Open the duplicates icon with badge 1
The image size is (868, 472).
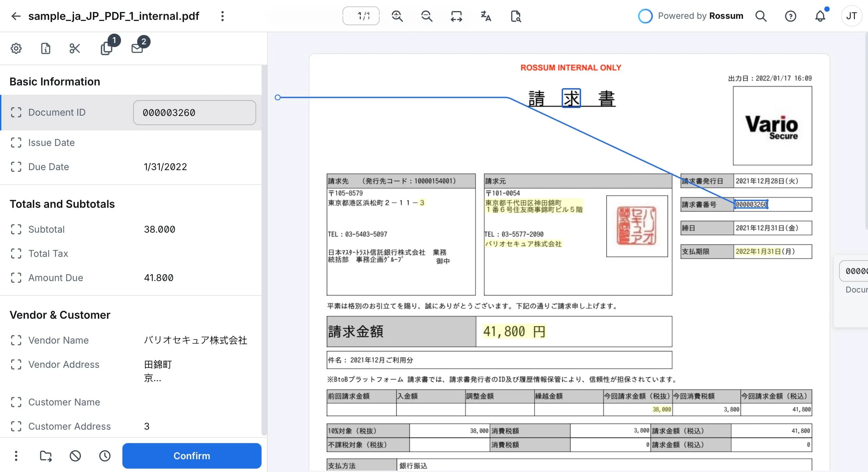click(x=106, y=48)
